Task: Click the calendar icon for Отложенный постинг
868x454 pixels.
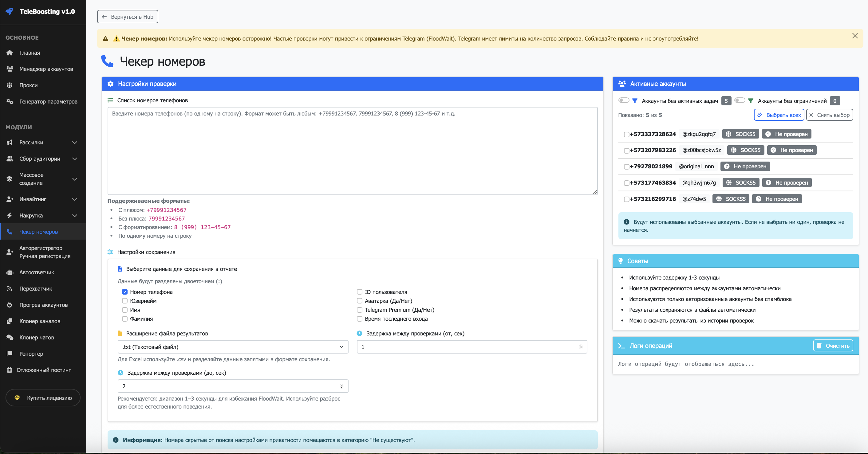Action: click(10, 370)
